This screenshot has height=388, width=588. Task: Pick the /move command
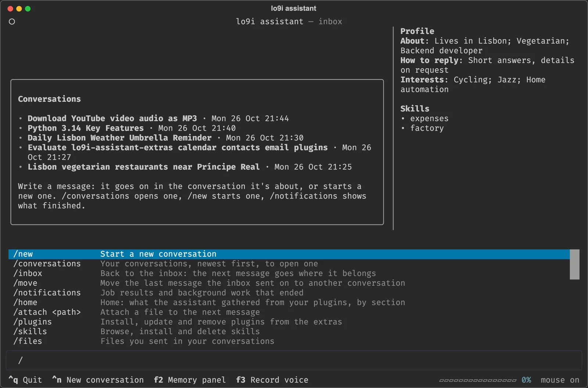(x=289, y=283)
